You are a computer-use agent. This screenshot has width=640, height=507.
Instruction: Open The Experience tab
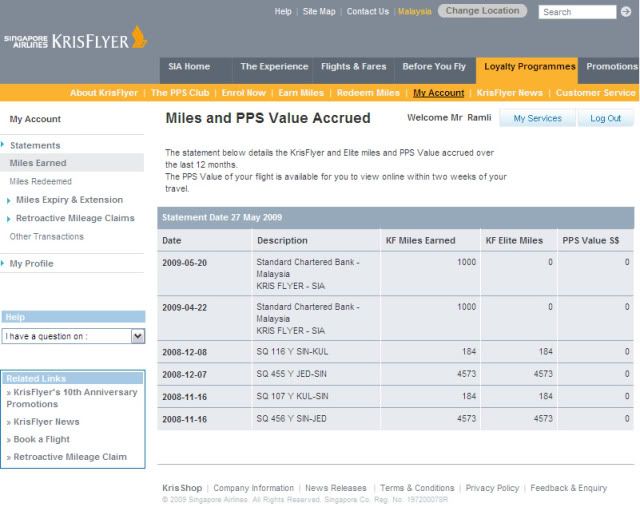[x=274, y=70]
